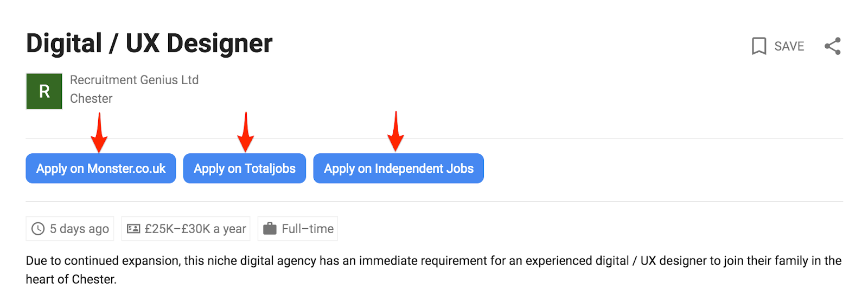The height and width of the screenshot is (288, 868).
Task: Click the 5 days ago chip
Action: [x=71, y=229]
